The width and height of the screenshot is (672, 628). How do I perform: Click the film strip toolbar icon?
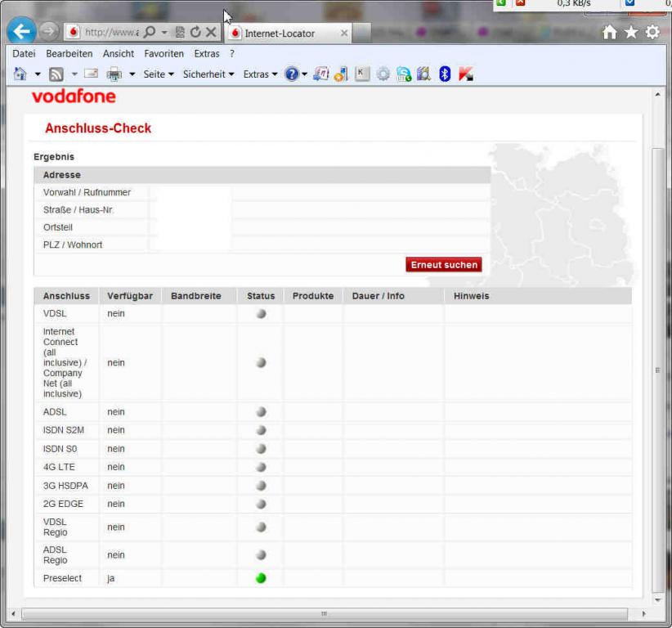coord(423,74)
